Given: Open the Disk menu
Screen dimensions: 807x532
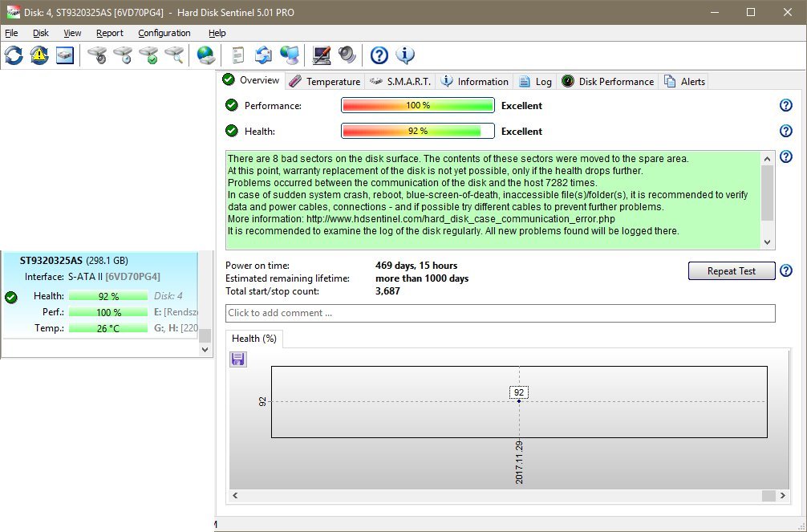Looking at the screenshot, I should tap(41, 33).
